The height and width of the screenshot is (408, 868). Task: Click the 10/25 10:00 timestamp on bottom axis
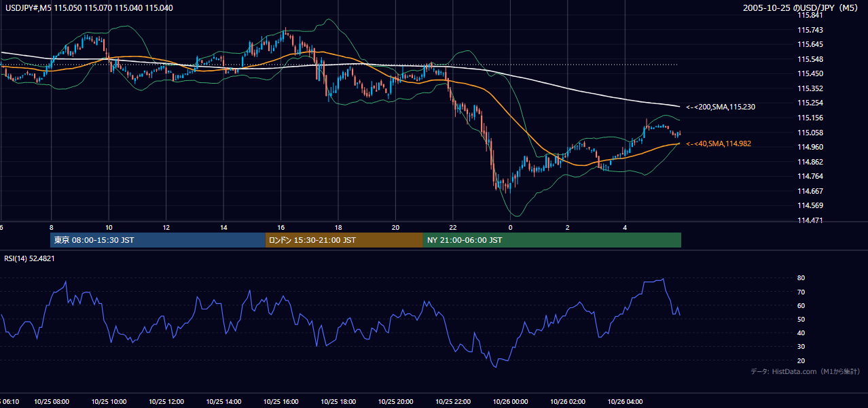[109, 402]
